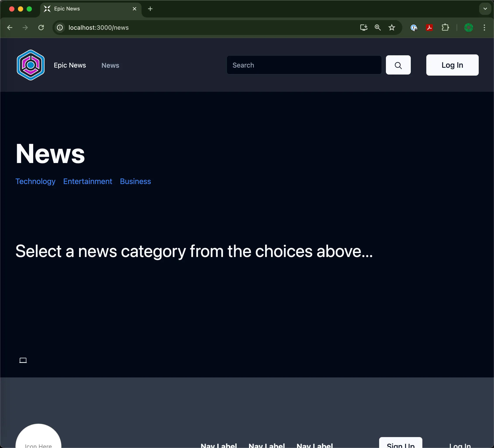
Task: Expand the tab search chevron dropdown
Action: point(485,9)
